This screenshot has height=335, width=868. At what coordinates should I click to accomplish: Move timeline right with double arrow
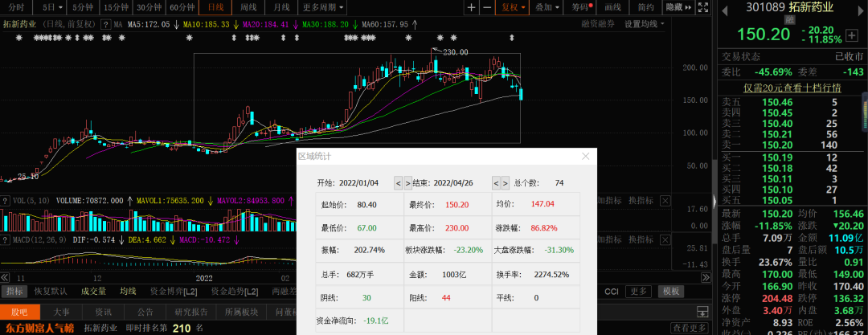(706, 277)
